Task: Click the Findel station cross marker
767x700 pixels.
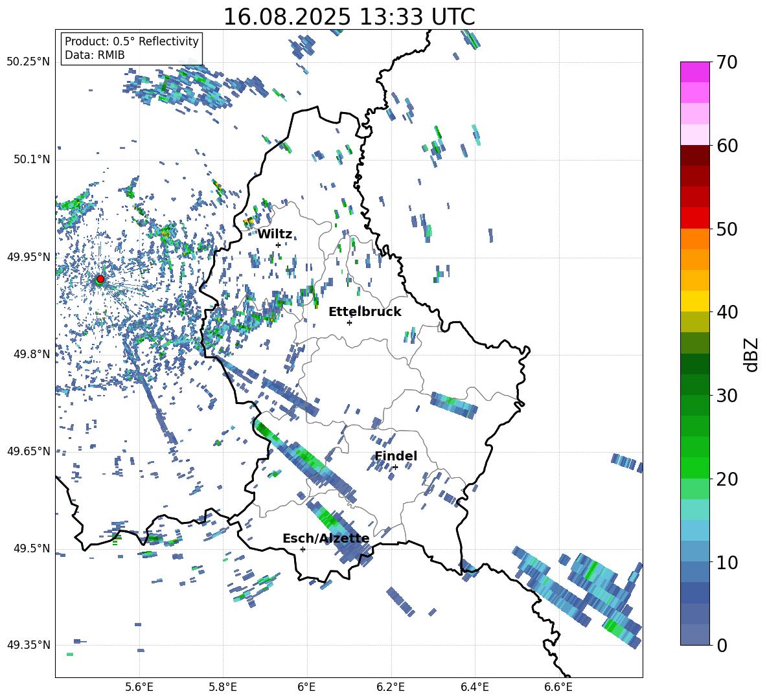Action: 395,468
